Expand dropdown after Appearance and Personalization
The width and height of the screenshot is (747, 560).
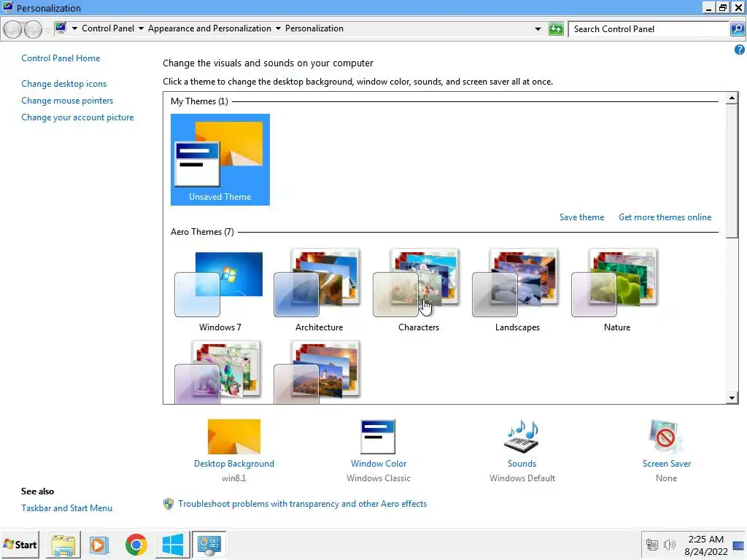click(278, 28)
